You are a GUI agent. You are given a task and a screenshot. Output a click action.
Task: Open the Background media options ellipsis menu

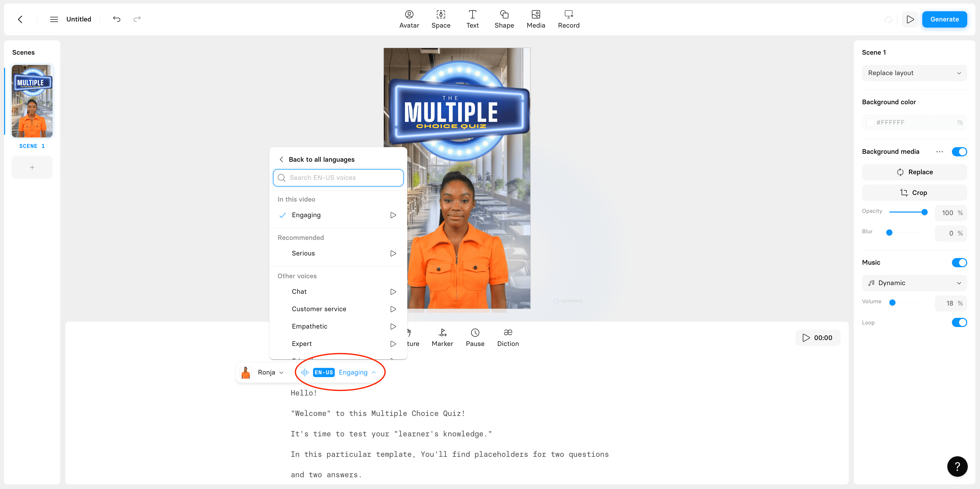(x=940, y=152)
